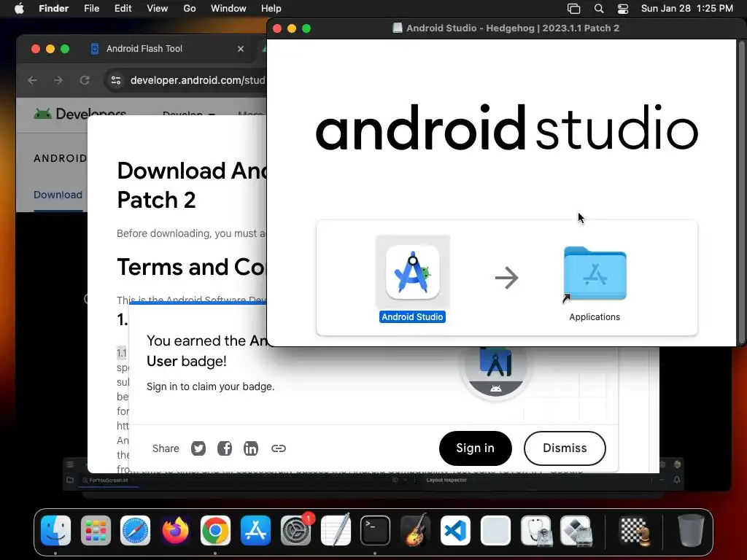747x560 pixels.
Task: Click the date and time in menu bar
Action: point(687,9)
